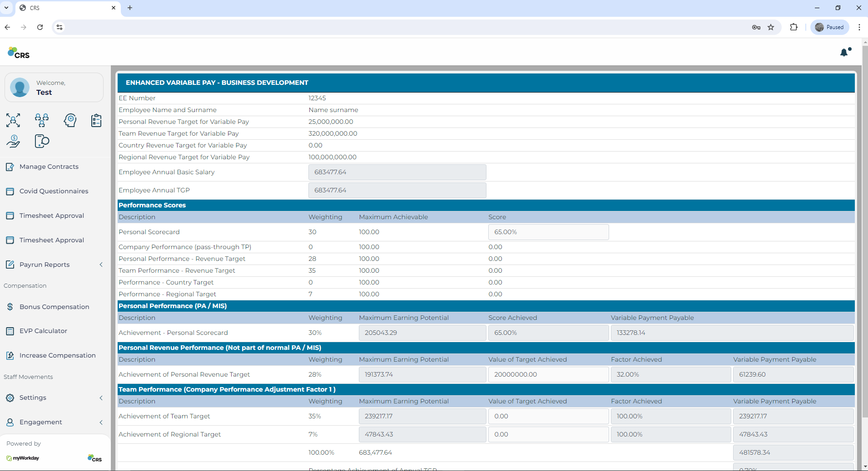Click the Engagement person icon

pos(10,422)
